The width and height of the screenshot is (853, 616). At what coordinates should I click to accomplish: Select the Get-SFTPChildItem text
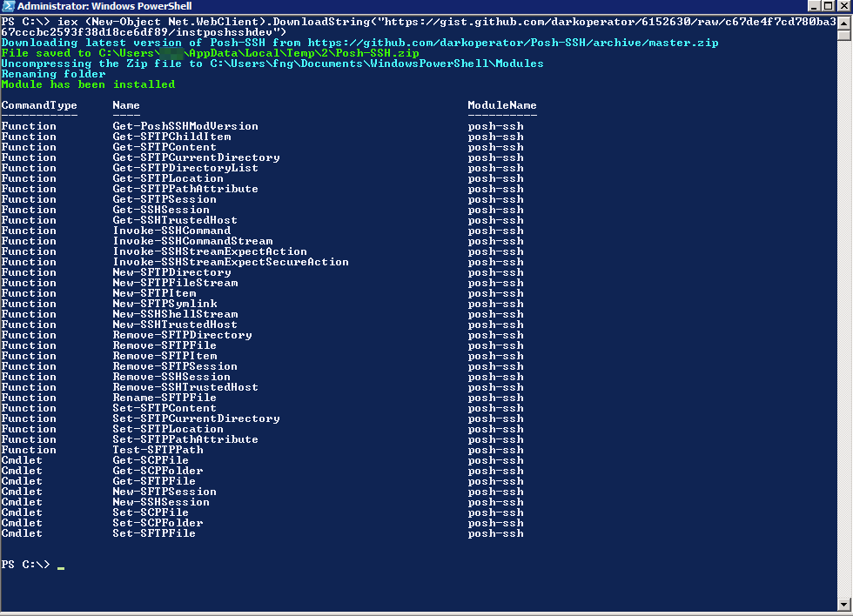point(172,137)
